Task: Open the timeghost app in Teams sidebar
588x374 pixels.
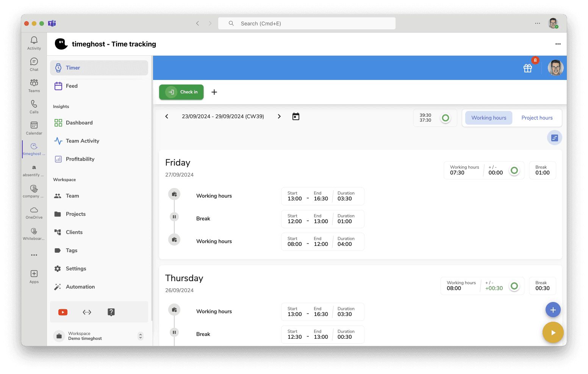Action: coord(34,148)
